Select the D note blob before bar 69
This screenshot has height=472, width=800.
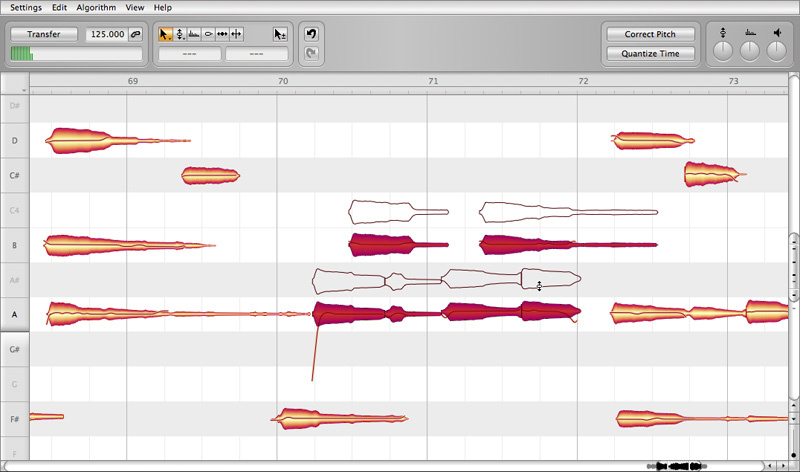[82, 140]
